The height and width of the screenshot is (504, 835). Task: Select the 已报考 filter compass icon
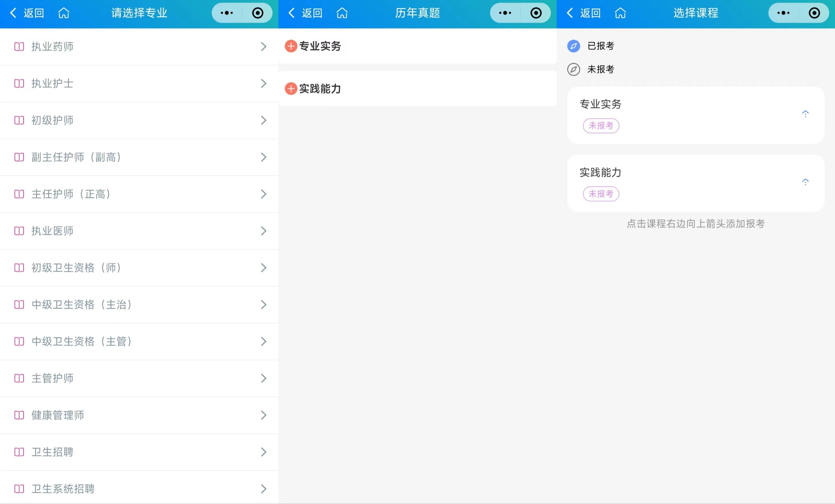pos(573,46)
